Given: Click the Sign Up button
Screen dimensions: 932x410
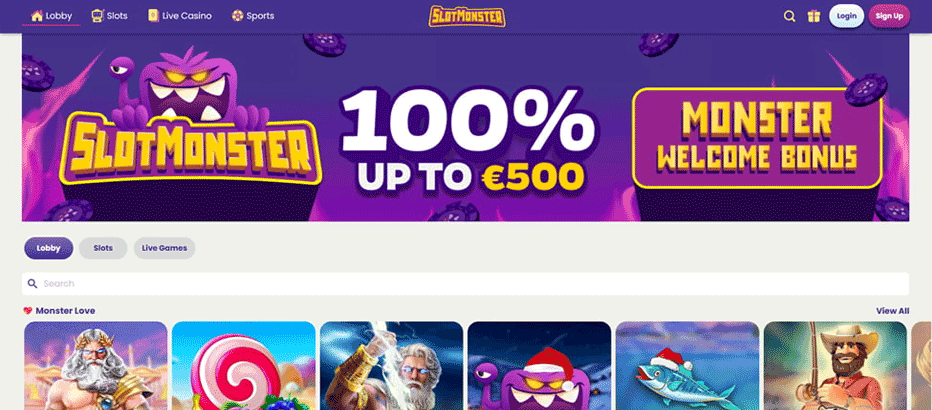Looking at the screenshot, I should point(889,16).
